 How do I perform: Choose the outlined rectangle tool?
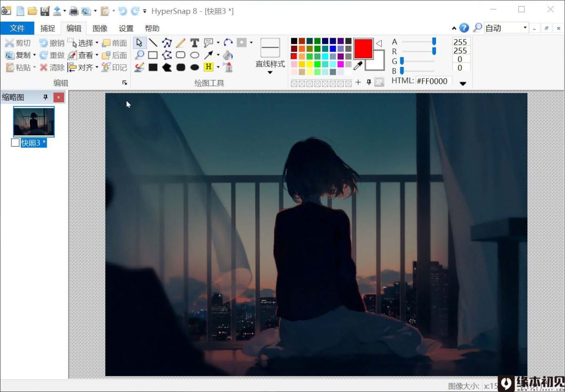pyautogui.click(x=153, y=55)
